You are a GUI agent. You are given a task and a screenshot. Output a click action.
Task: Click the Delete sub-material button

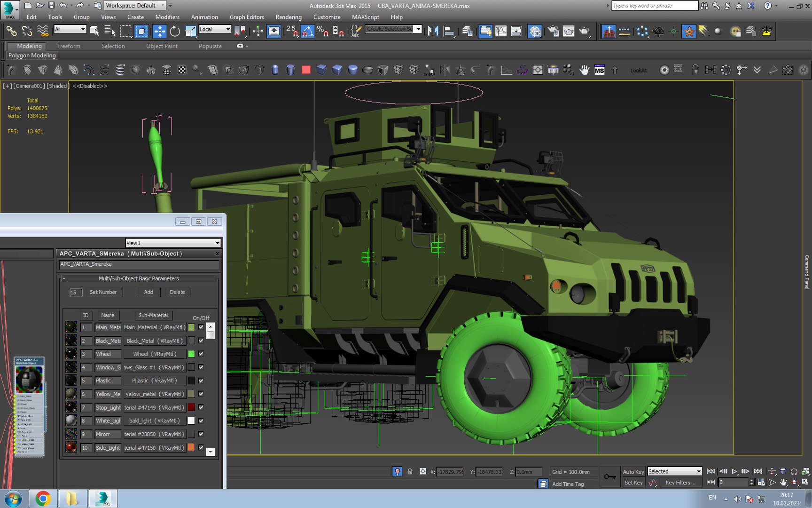pyautogui.click(x=177, y=292)
